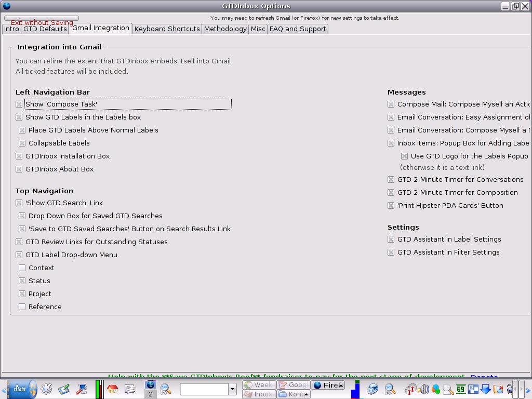
Task: Toggle 'GTDInbox Installation Box' checkbox
Action: click(19, 156)
